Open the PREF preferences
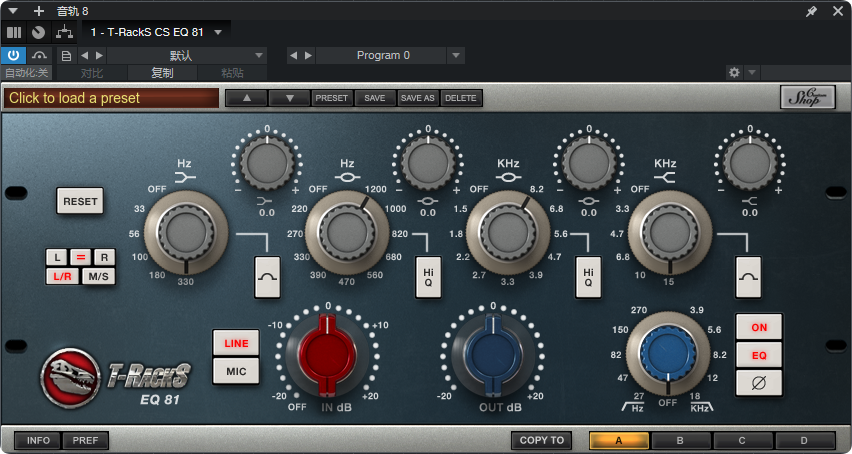 point(85,440)
